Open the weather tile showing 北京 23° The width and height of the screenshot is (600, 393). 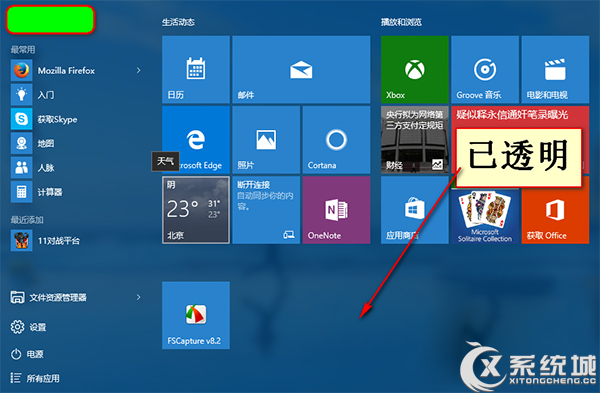point(196,210)
